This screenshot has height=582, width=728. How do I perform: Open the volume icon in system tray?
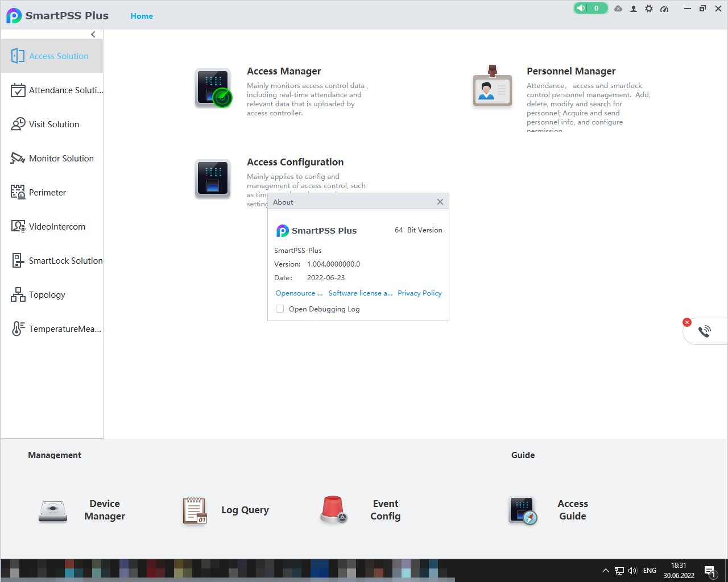coord(633,571)
